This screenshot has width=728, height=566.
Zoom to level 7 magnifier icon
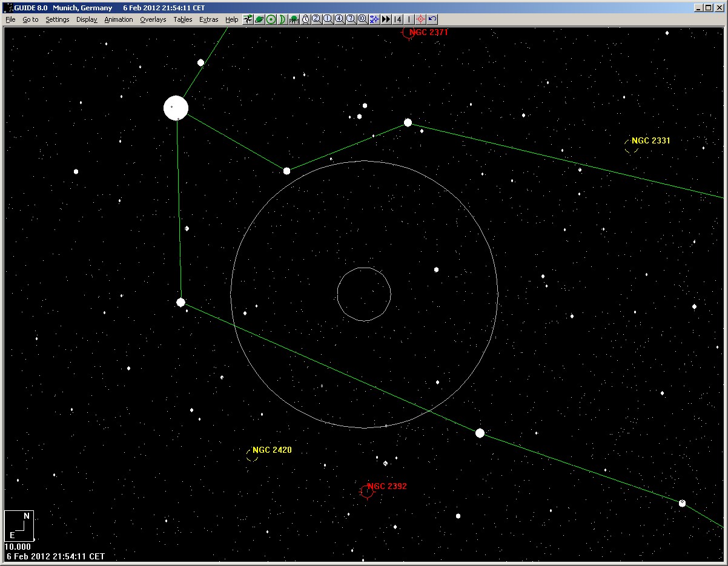[351, 19]
